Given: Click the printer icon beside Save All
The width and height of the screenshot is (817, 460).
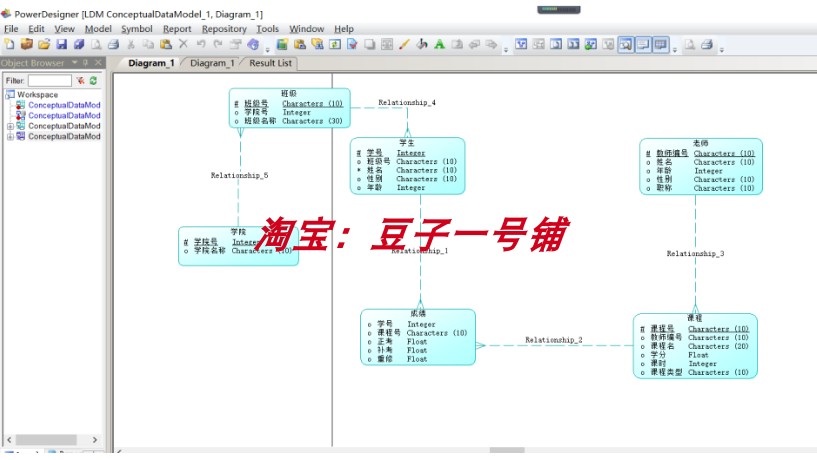Looking at the screenshot, I should click(x=114, y=44).
